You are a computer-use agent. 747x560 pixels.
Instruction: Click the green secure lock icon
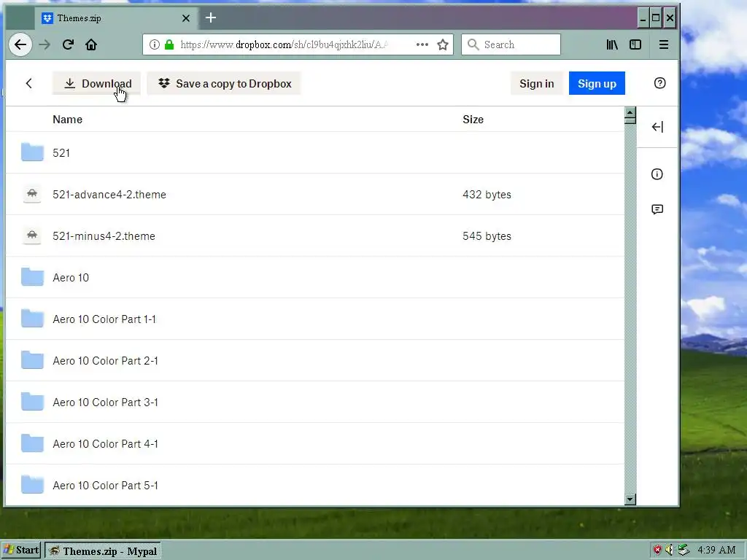coord(169,44)
